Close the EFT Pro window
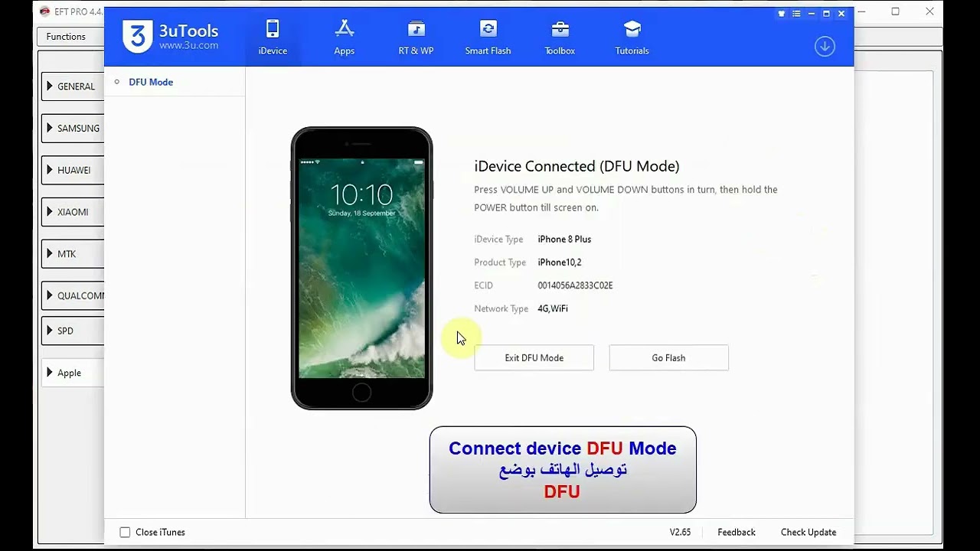This screenshot has height=551, width=980. (x=930, y=11)
